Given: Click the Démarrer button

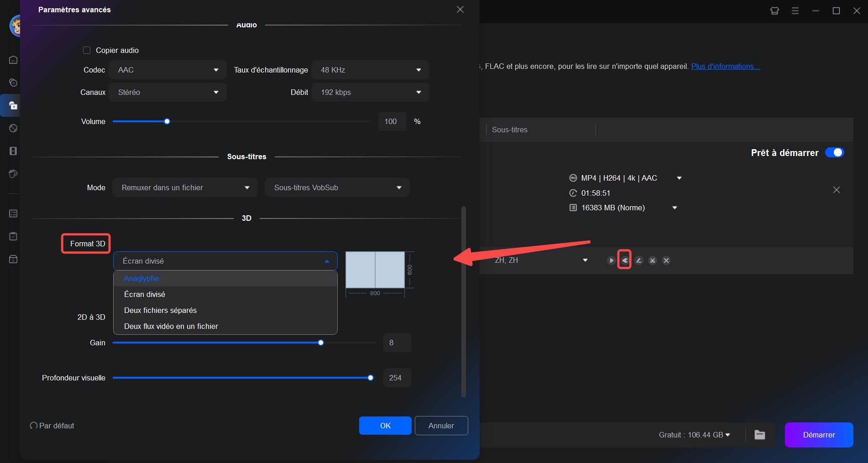Looking at the screenshot, I should coord(819,435).
